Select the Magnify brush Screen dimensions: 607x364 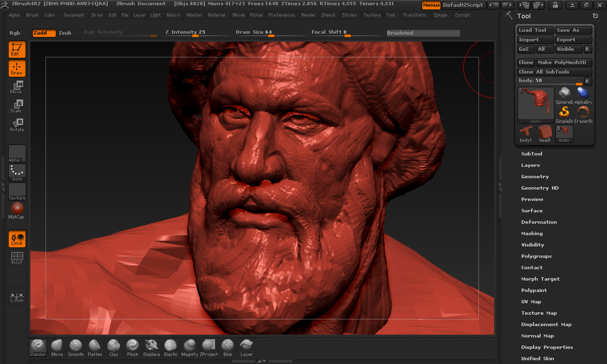click(x=190, y=347)
